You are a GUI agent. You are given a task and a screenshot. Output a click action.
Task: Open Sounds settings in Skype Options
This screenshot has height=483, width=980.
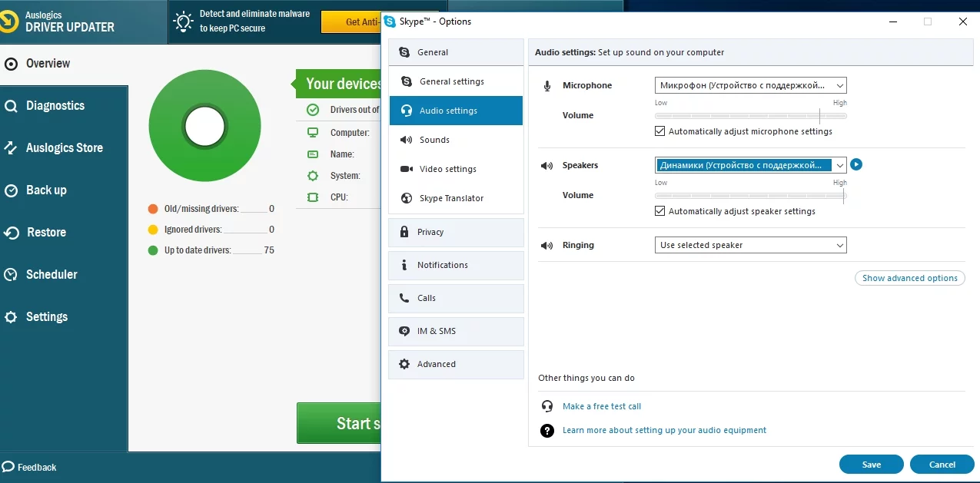coord(456,140)
